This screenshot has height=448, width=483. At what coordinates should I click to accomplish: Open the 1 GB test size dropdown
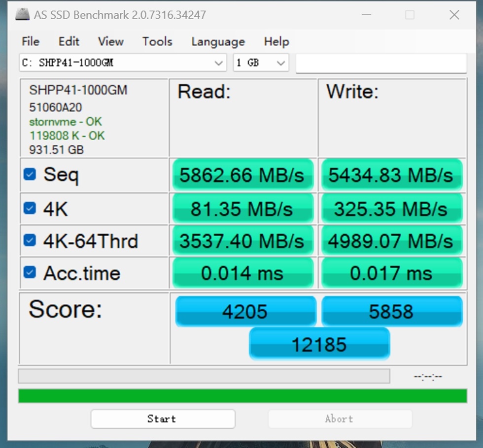coord(261,63)
